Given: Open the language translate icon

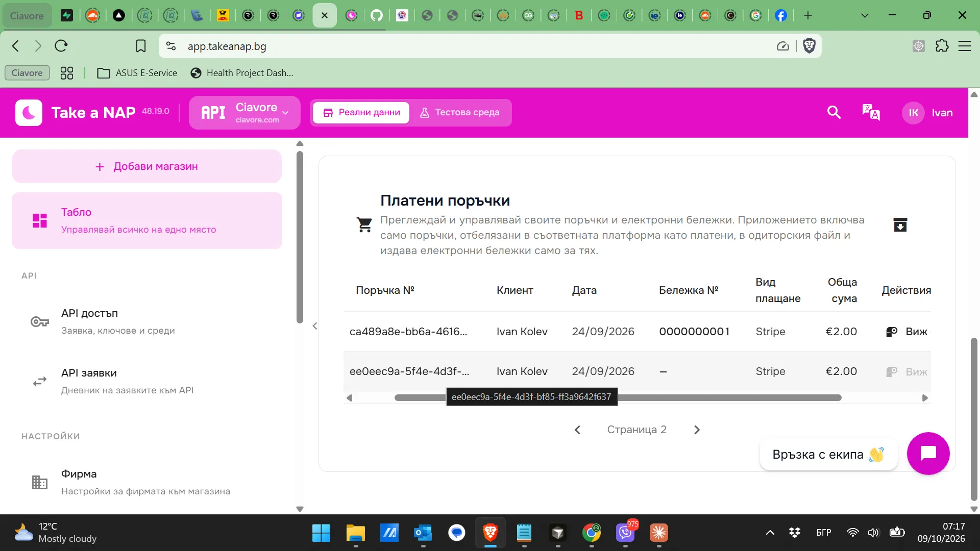Looking at the screenshot, I should (871, 112).
